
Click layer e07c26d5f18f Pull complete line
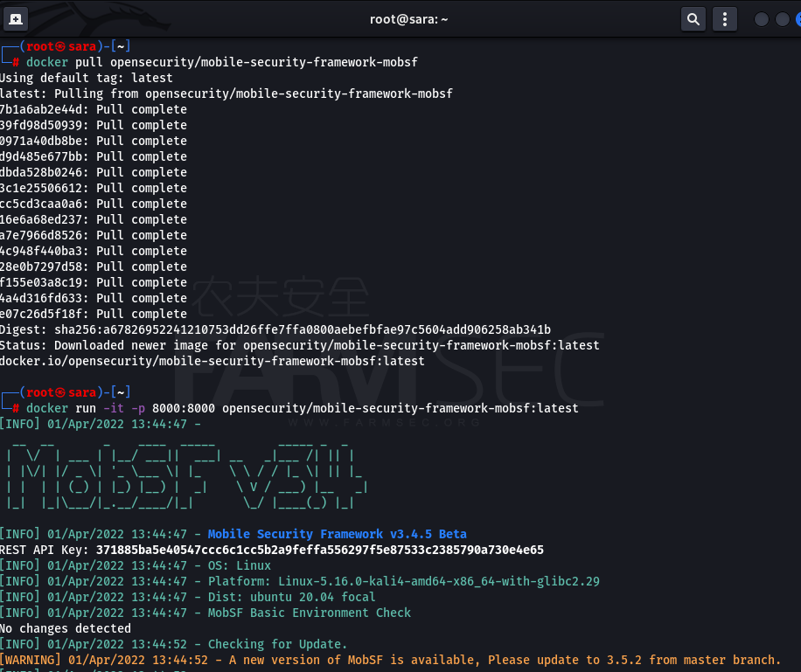click(x=94, y=314)
